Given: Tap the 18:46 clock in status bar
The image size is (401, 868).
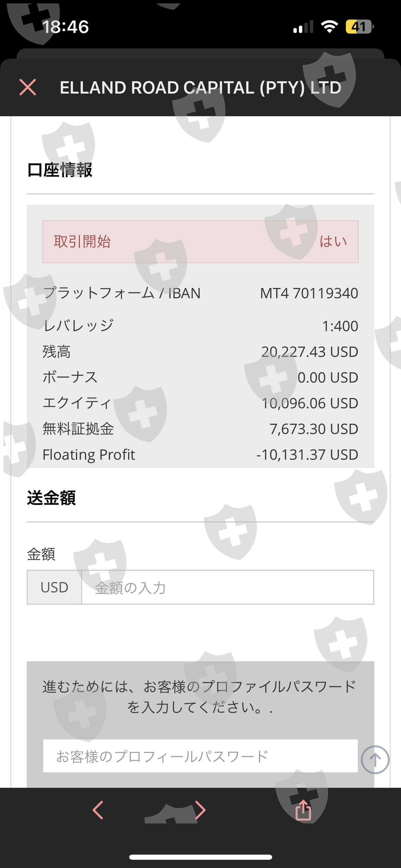Looking at the screenshot, I should (65, 27).
